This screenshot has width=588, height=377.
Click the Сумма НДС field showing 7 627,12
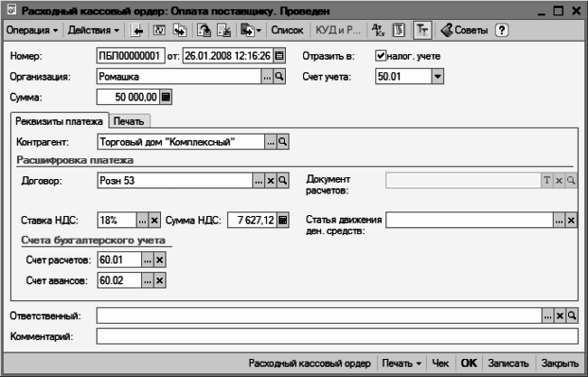click(252, 220)
